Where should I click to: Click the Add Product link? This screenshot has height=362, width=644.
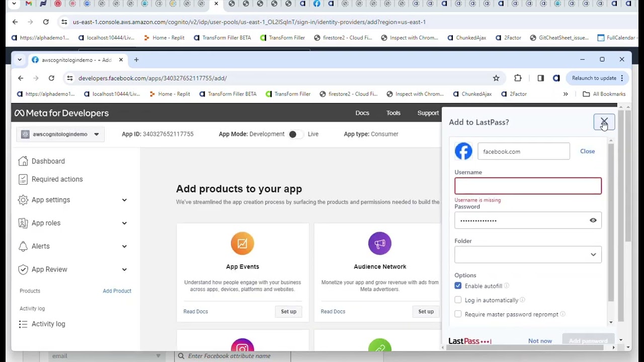(x=117, y=291)
